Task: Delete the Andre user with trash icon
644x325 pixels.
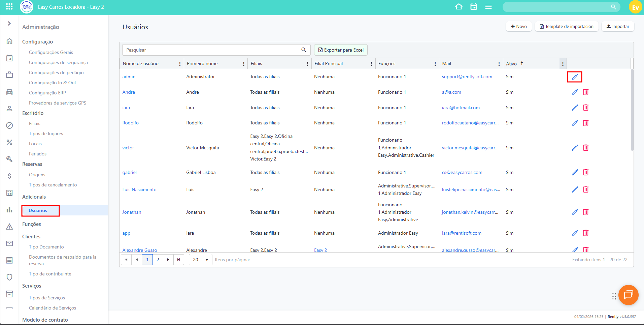Action: point(586,92)
